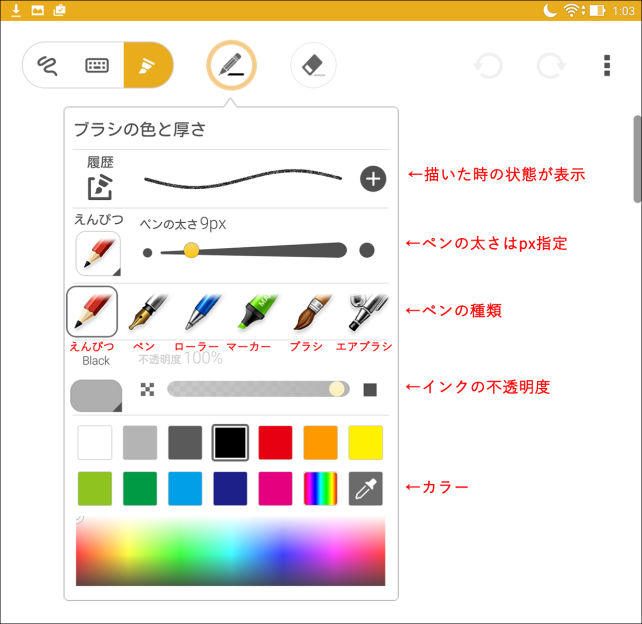Choose the airbrush tool
The image size is (642, 624).
tap(368, 312)
